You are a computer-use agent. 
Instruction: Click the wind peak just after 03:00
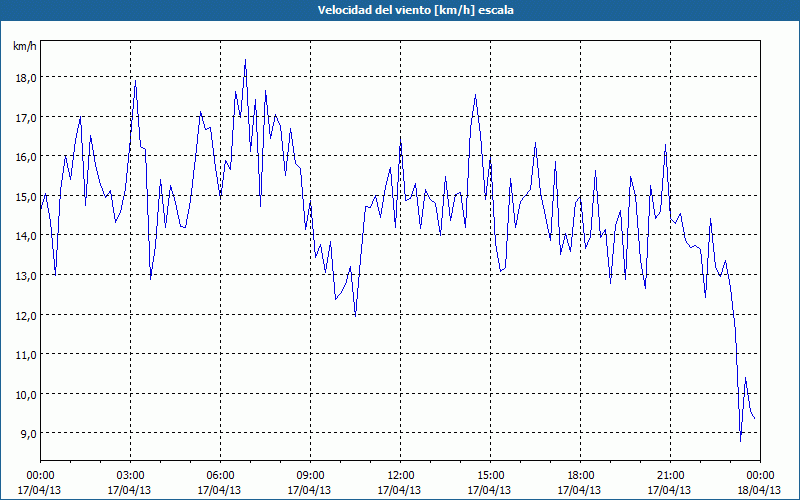135,80
